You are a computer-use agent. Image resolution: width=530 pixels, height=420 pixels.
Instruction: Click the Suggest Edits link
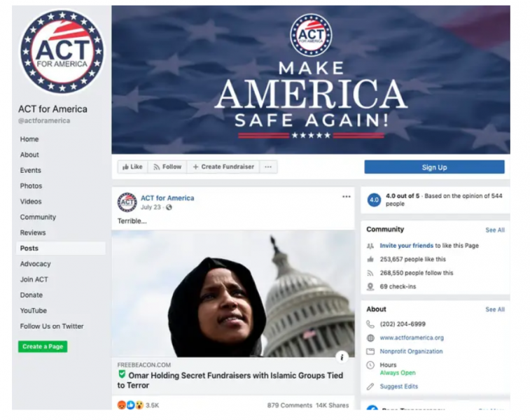[x=399, y=386]
